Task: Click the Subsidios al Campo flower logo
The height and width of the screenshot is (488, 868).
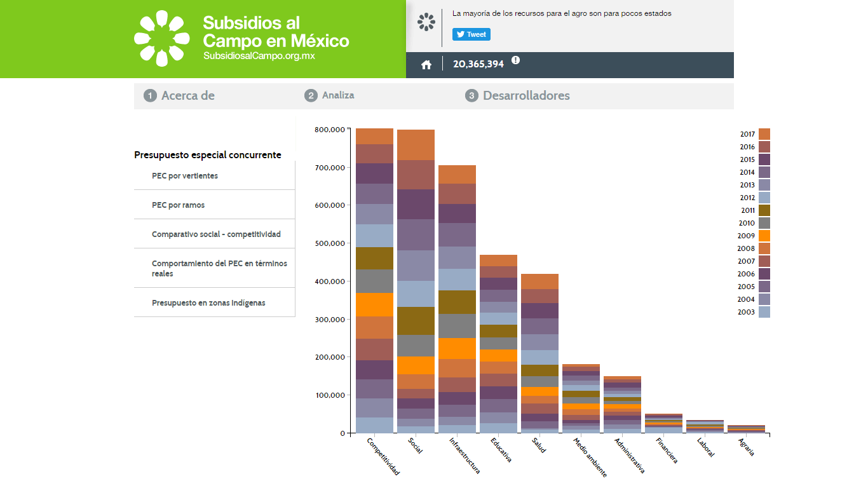Action: tap(162, 38)
